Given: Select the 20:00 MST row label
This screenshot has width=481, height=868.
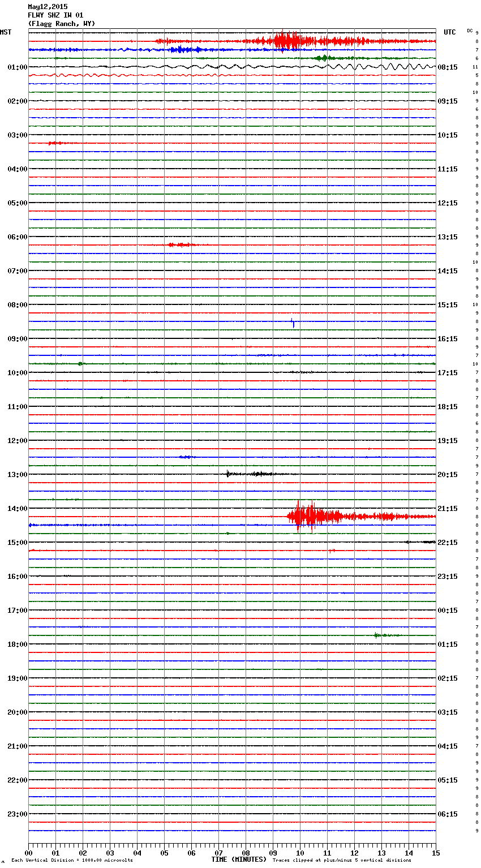Looking at the screenshot, I should coord(18,712).
